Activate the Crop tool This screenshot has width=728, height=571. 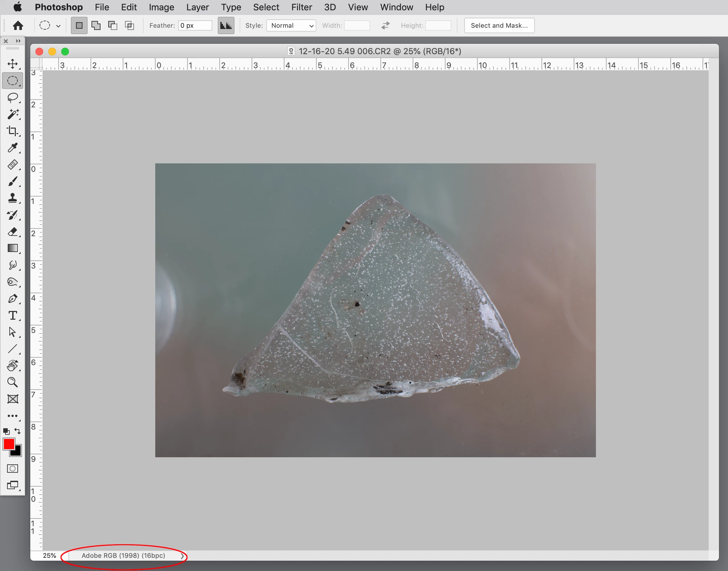pos(13,131)
